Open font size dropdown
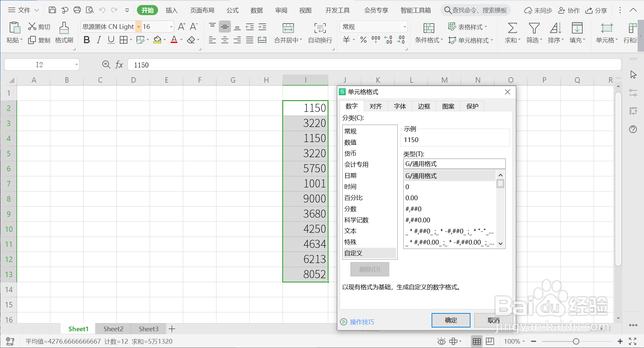Image resolution: width=644 pixels, height=348 pixels. [x=171, y=27]
